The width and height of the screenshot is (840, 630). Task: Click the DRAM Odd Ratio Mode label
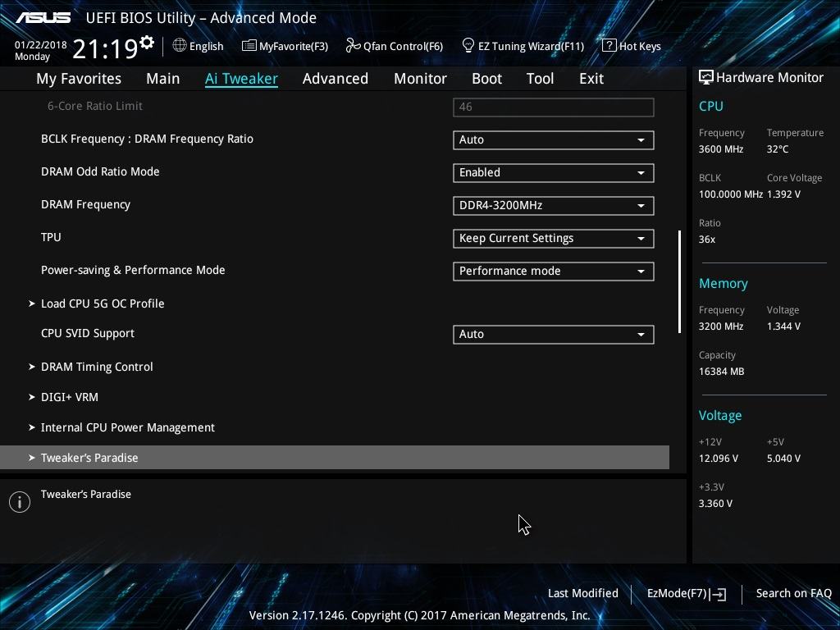point(100,171)
